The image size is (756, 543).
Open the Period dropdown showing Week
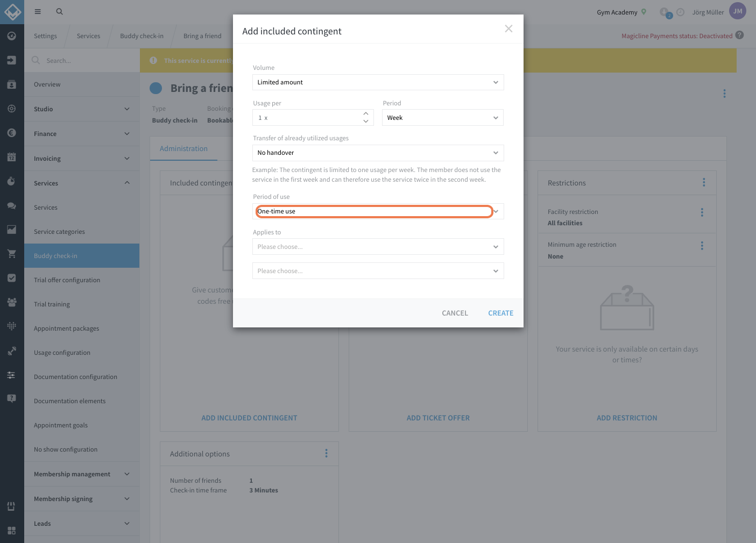443,118
